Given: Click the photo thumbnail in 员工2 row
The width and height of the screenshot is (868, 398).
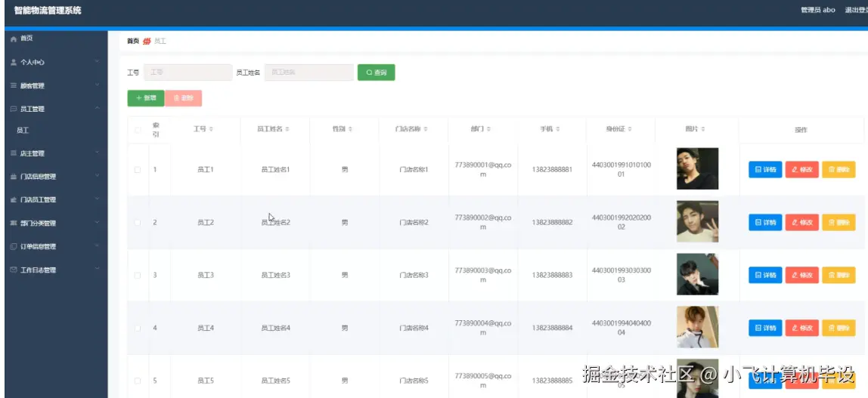Looking at the screenshot, I should [x=697, y=221].
